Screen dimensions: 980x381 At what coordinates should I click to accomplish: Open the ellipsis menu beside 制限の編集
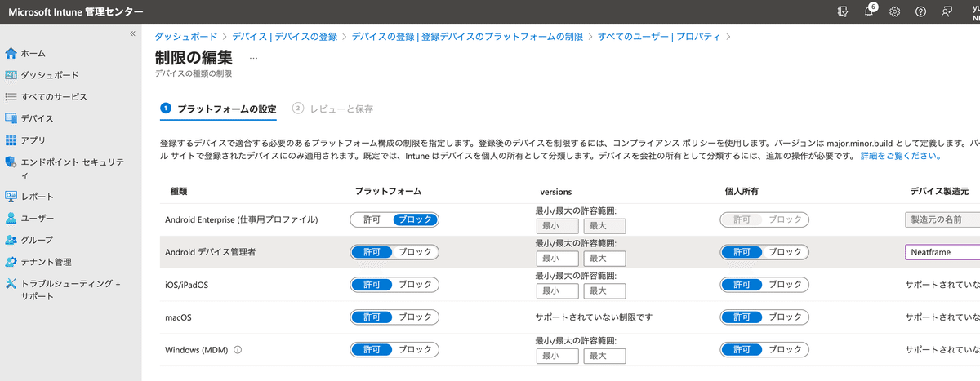253,59
